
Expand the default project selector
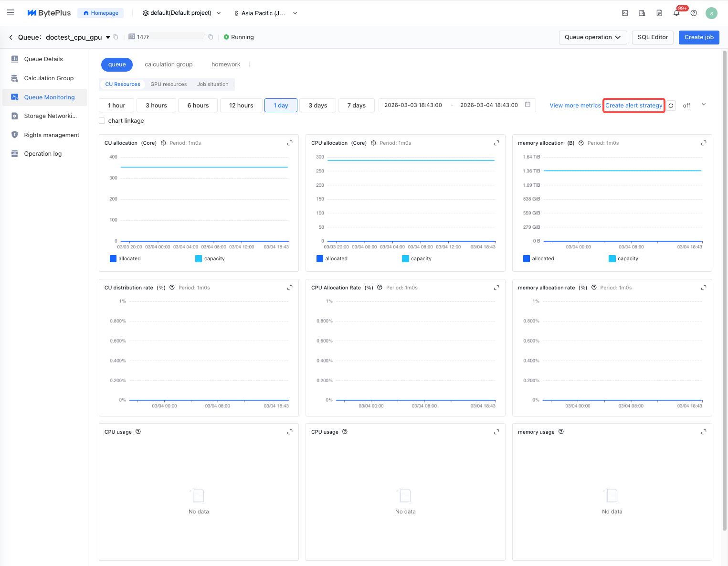(x=181, y=13)
